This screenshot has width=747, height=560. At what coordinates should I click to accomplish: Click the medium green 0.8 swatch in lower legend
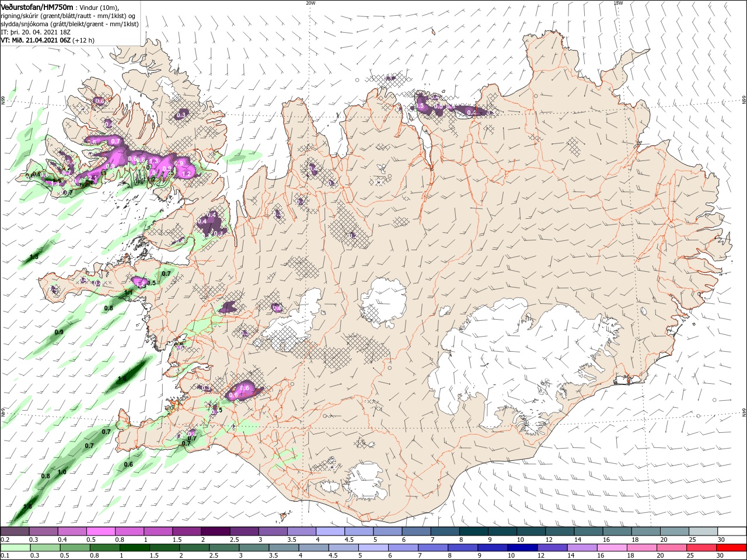click(105, 547)
